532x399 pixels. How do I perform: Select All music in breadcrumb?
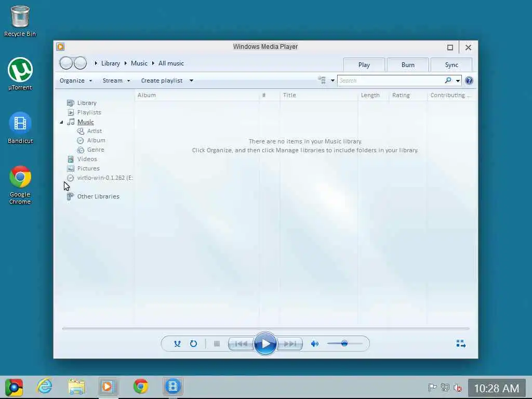click(x=171, y=63)
